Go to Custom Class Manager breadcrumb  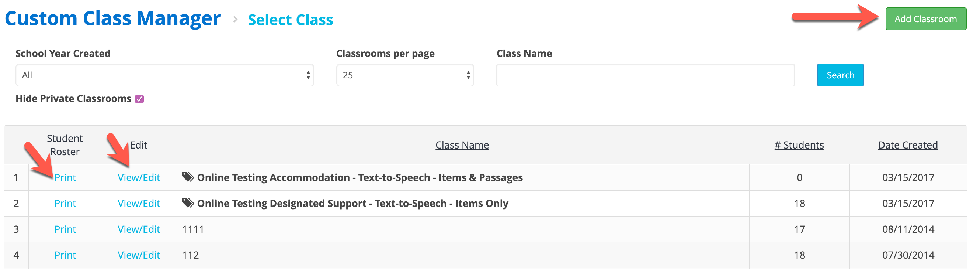[112, 18]
